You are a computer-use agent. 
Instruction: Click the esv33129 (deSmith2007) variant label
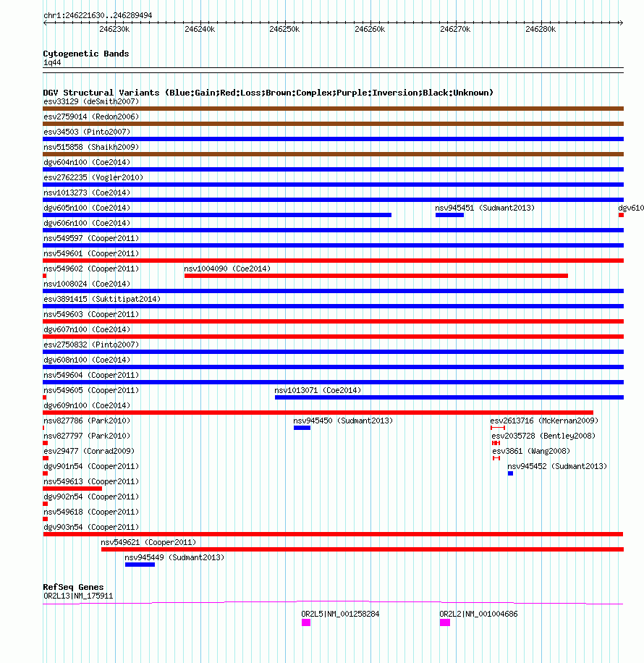[91, 101]
